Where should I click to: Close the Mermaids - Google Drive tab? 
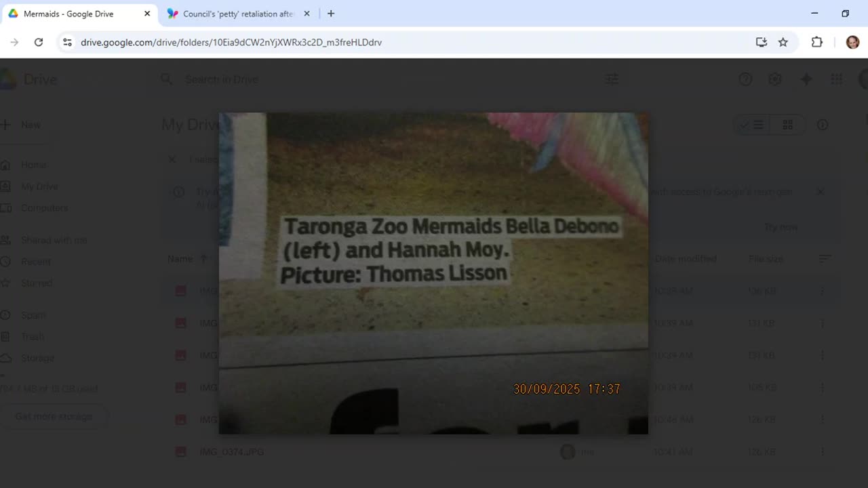147,14
